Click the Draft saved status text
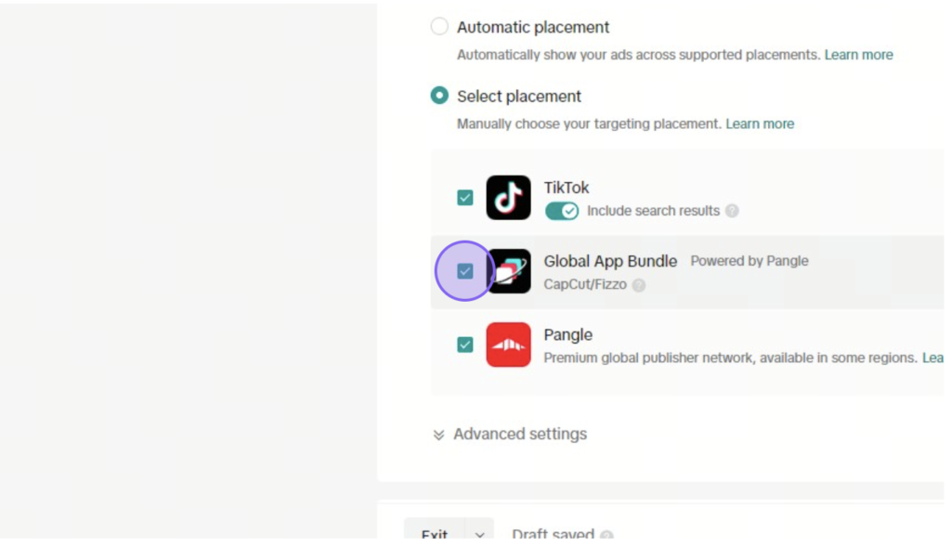The width and height of the screenshot is (951, 560). 553,534
